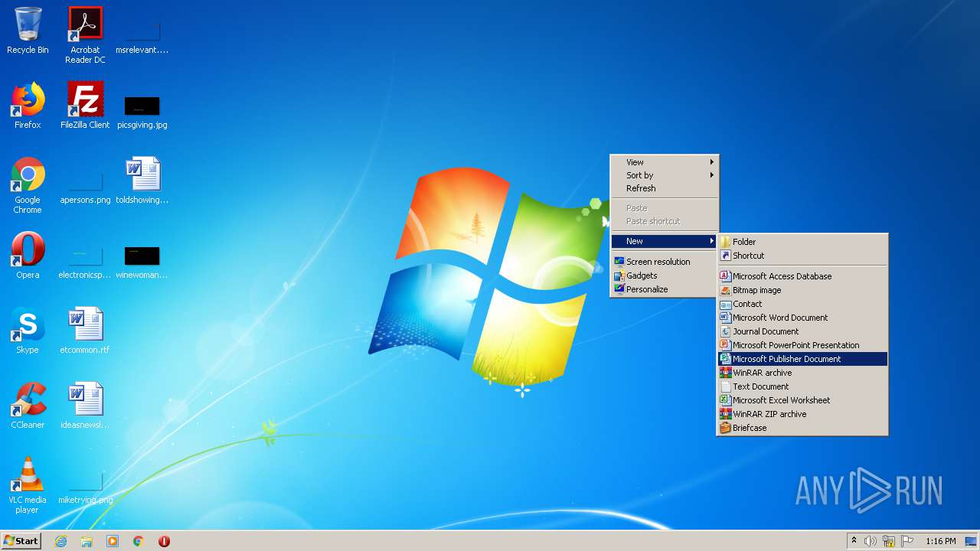This screenshot has width=980, height=551.
Task: Click the network tray icon
Action: click(889, 541)
